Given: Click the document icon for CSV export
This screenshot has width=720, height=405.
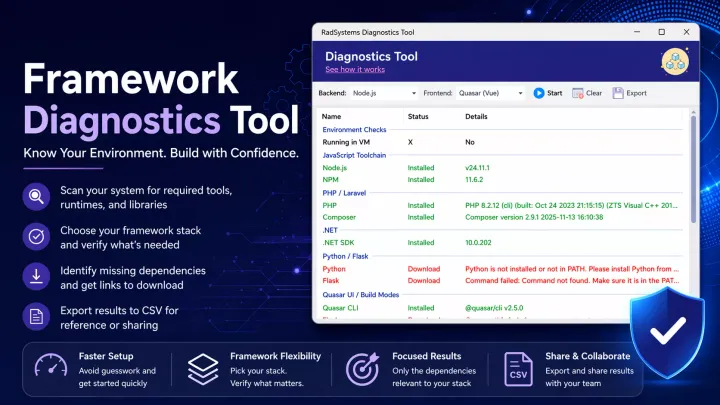Looking at the screenshot, I should click(x=36, y=316).
